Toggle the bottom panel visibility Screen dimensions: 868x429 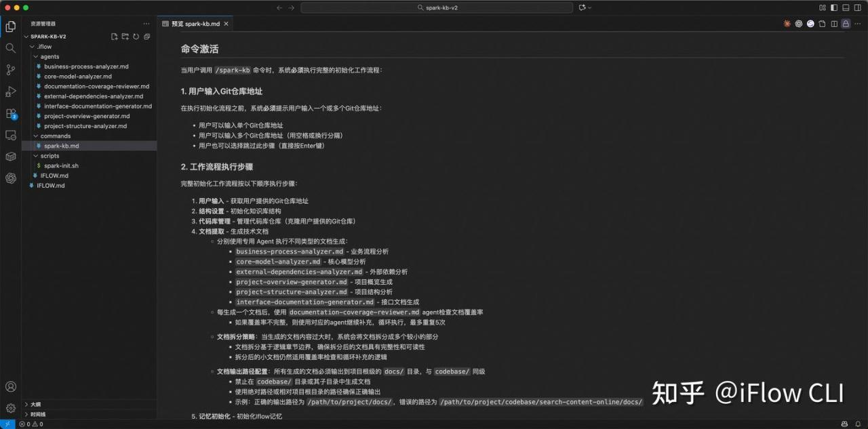pyautogui.click(x=845, y=7)
